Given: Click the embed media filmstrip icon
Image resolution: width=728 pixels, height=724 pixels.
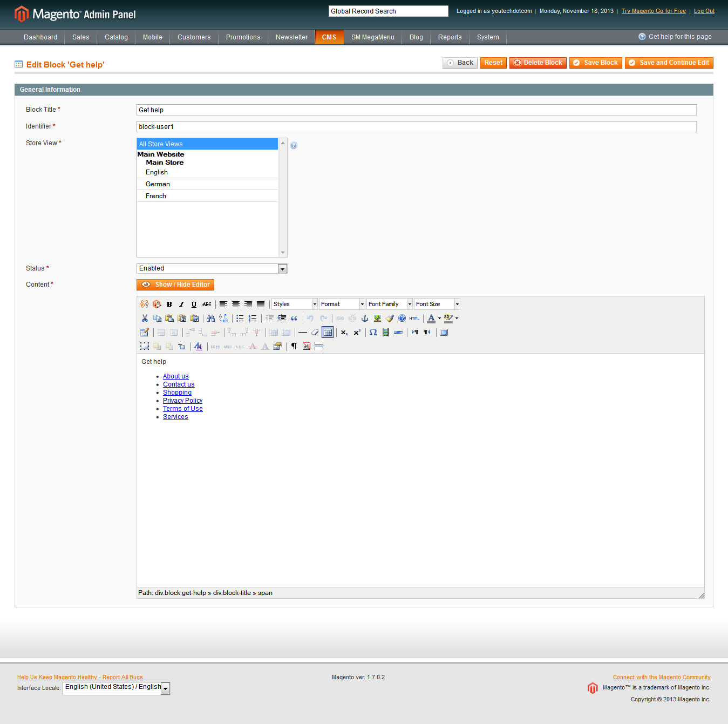Looking at the screenshot, I should point(386,333).
